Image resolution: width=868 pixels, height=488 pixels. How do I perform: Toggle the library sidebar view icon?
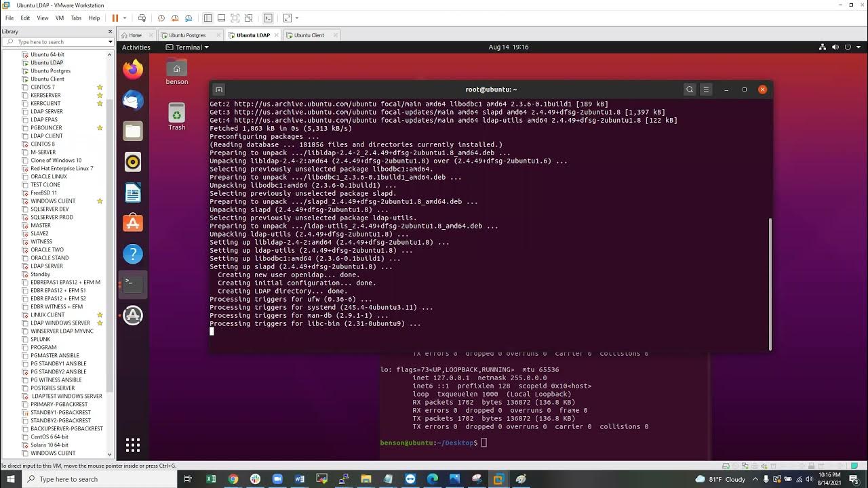208,18
